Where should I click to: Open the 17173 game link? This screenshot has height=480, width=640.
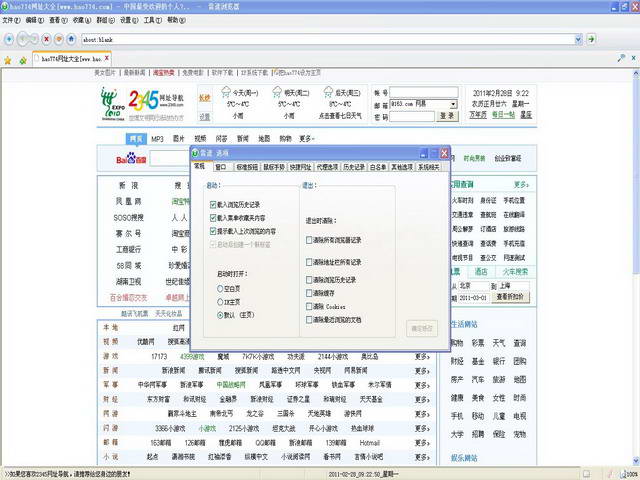pyautogui.click(x=159, y=357)
